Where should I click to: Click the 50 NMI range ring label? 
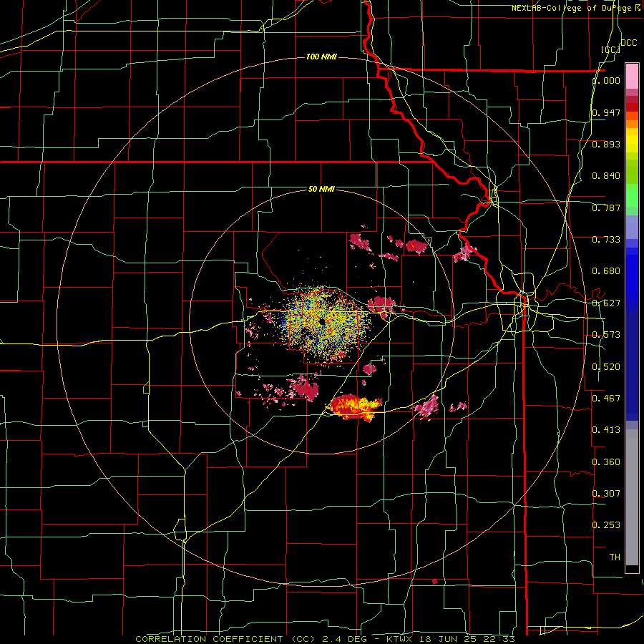click(321, 190)
